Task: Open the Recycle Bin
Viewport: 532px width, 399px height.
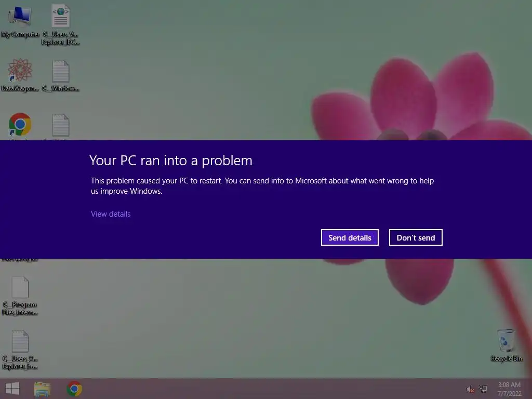Action: pyautogui.click(x=506, y=345)
